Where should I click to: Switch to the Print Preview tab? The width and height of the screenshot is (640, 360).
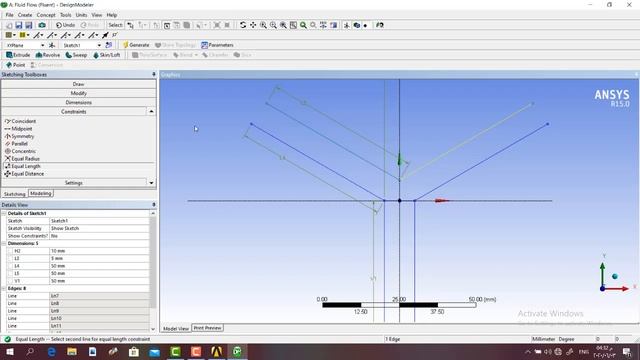coord(207,328)
